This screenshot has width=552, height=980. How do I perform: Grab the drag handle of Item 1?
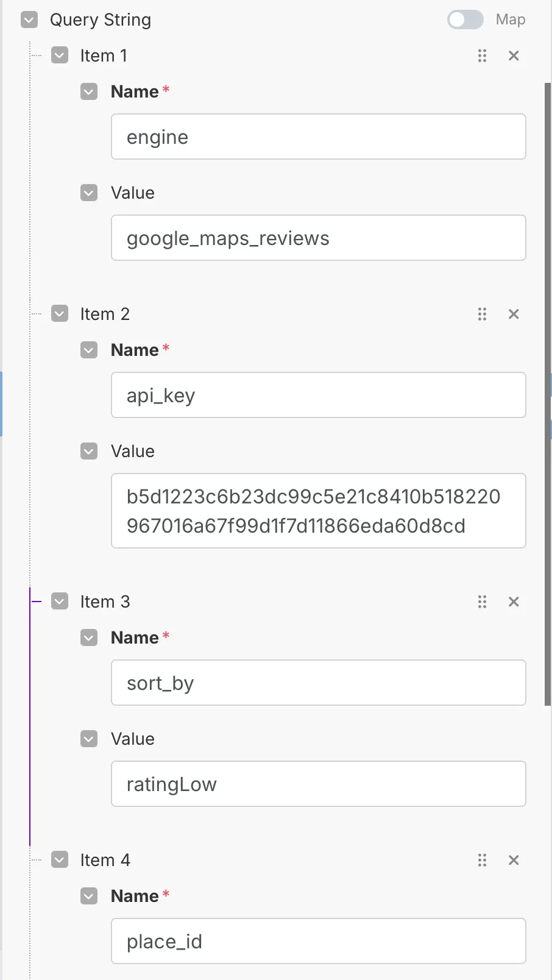482,56
